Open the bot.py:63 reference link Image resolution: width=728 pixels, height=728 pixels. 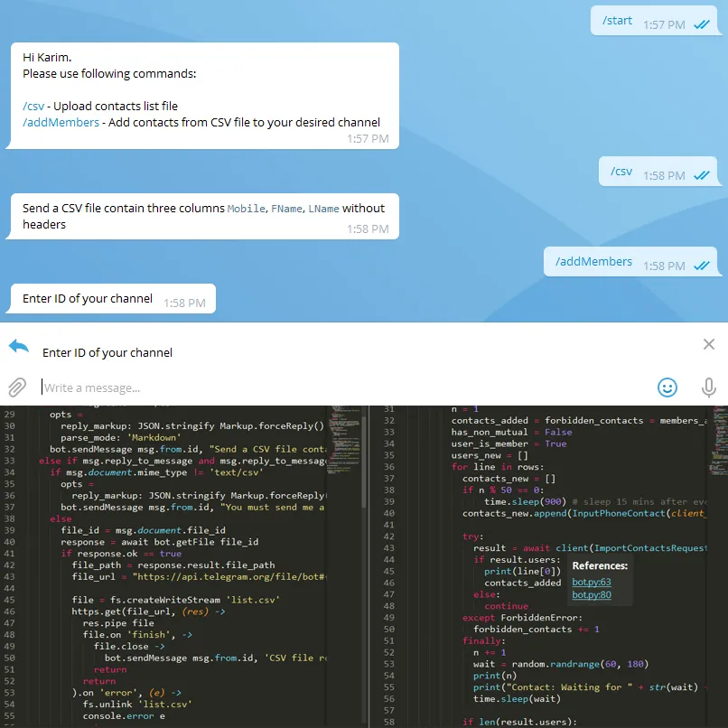(x=592, y=582)
